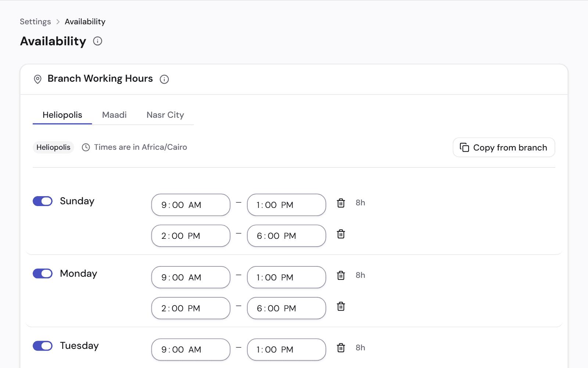Disable the Sunday availability toggle

(43, 201)
